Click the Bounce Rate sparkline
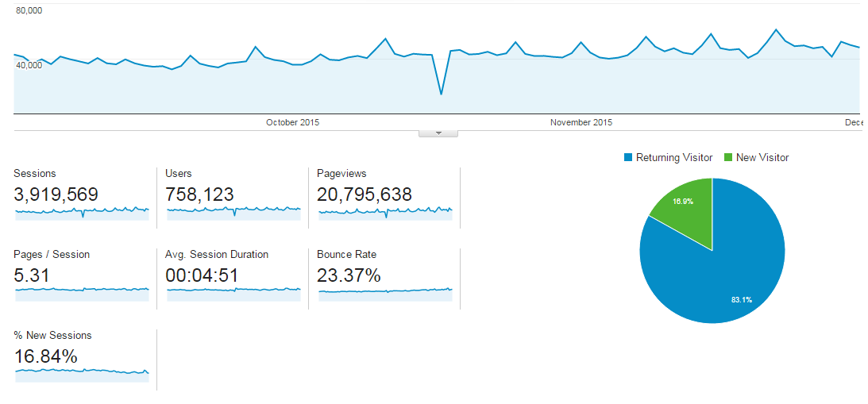The height and width of the screenshot is (404, 868). coord(385,294)
